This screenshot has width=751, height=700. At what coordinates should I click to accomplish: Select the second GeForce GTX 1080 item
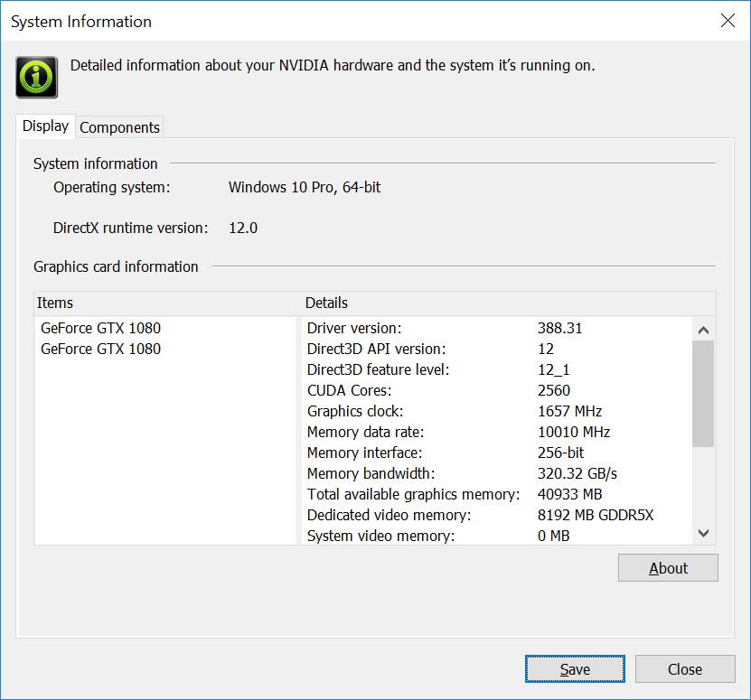point(100,349)
